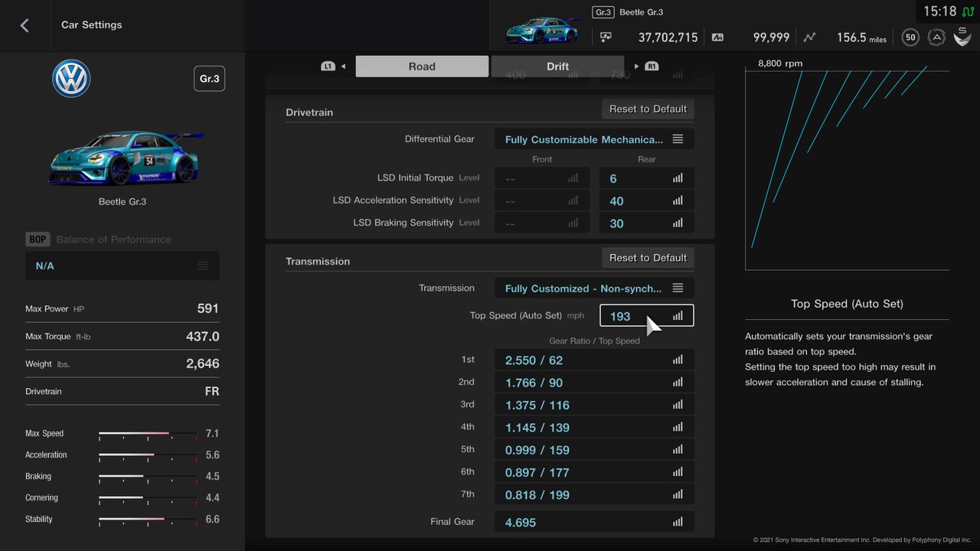This screenshot has height=551, width=980.
Task: Select the green network status icon by clock
Action: [969, 11]
